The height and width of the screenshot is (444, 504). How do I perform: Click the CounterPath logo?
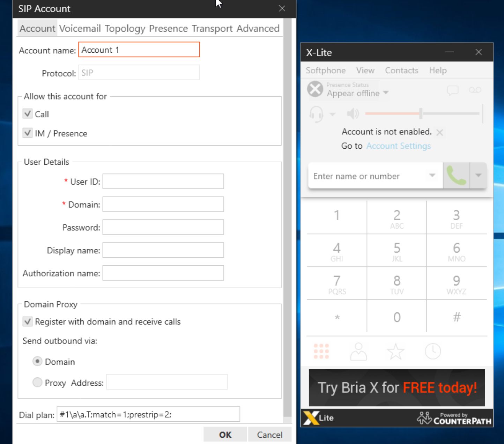point(454,418)
